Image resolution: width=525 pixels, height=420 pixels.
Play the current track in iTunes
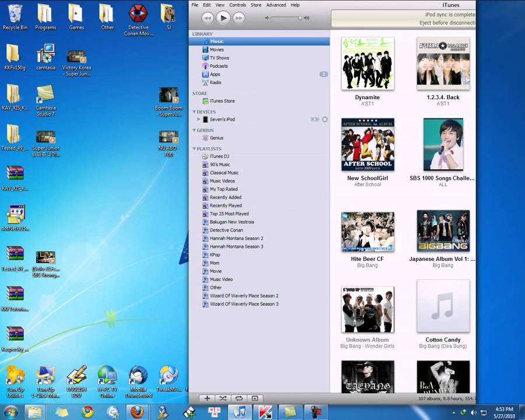pos(223,17)
